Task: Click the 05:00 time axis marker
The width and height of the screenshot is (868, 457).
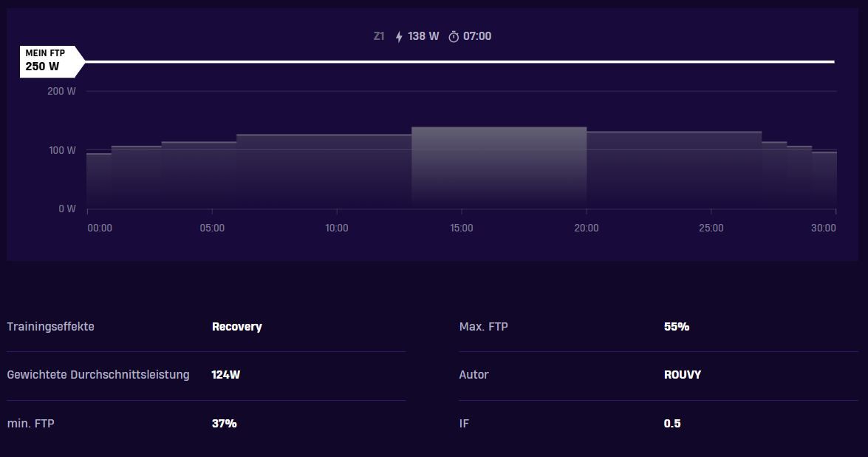Action: click(x=212, y=228)
